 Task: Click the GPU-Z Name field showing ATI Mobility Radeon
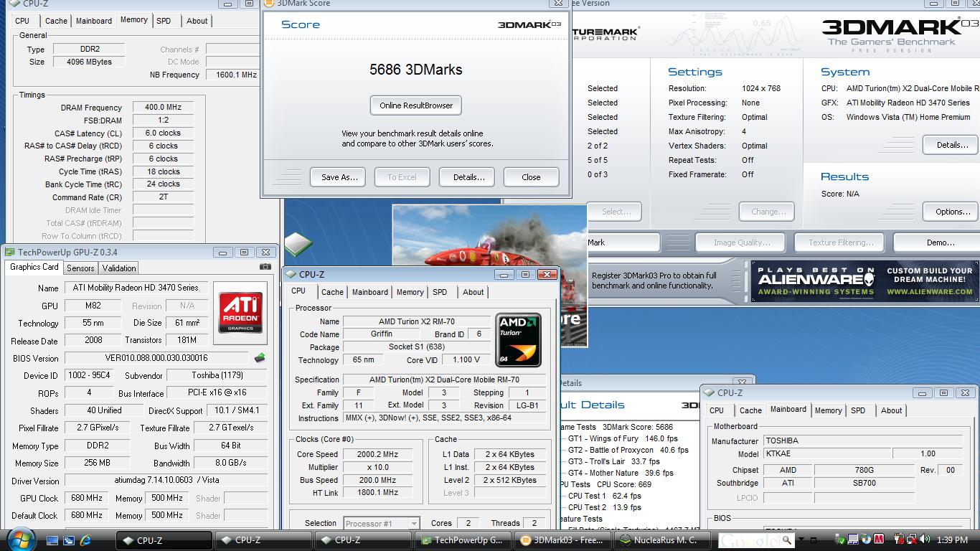136,287
